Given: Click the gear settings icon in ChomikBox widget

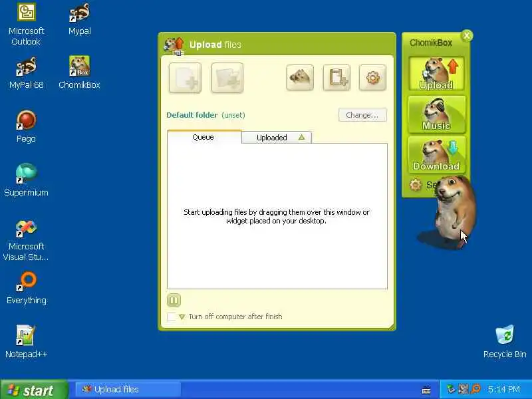Looking at the screenshot, I should pos(415,185).
